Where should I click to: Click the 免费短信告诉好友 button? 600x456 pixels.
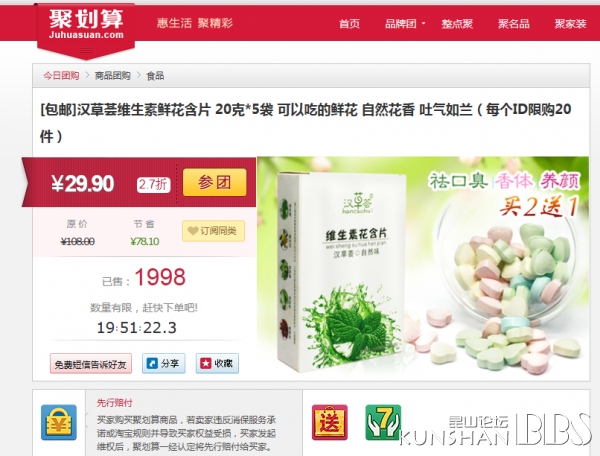point(91,364)
